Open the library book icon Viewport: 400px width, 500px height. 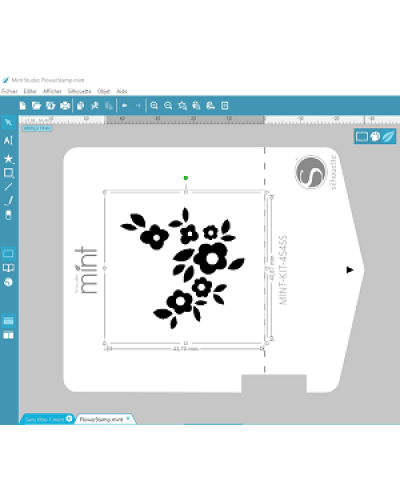(x=8, y=268)
